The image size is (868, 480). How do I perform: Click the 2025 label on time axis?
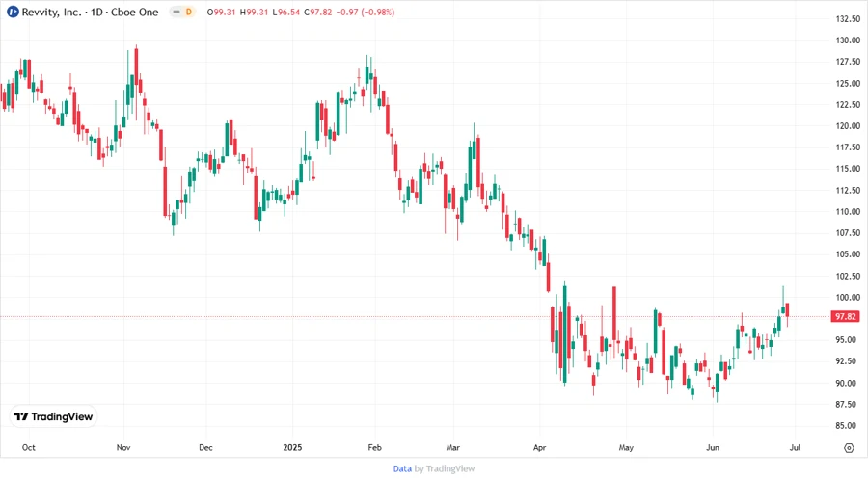pos(292,447)
